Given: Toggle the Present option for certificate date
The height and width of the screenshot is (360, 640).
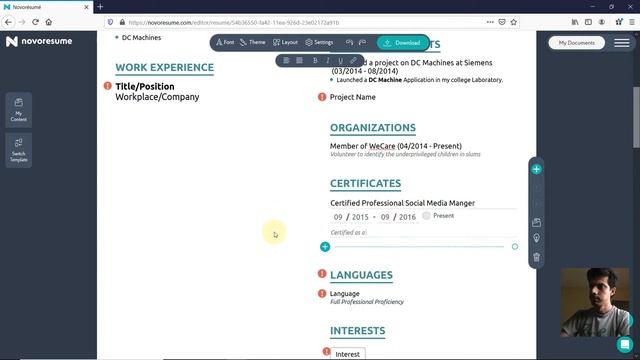Looking at the screenshot, I should click(x=426, y=216).
